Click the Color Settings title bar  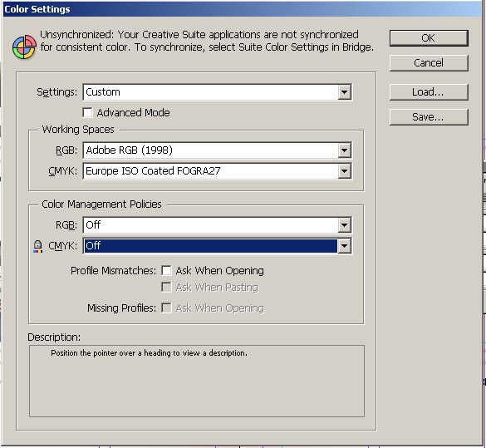coord(242,9)
